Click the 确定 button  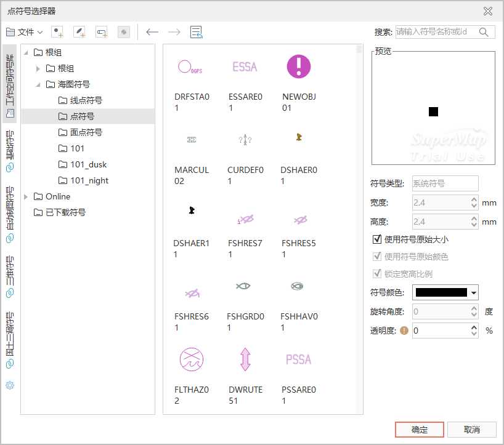[x=420, y=430]
